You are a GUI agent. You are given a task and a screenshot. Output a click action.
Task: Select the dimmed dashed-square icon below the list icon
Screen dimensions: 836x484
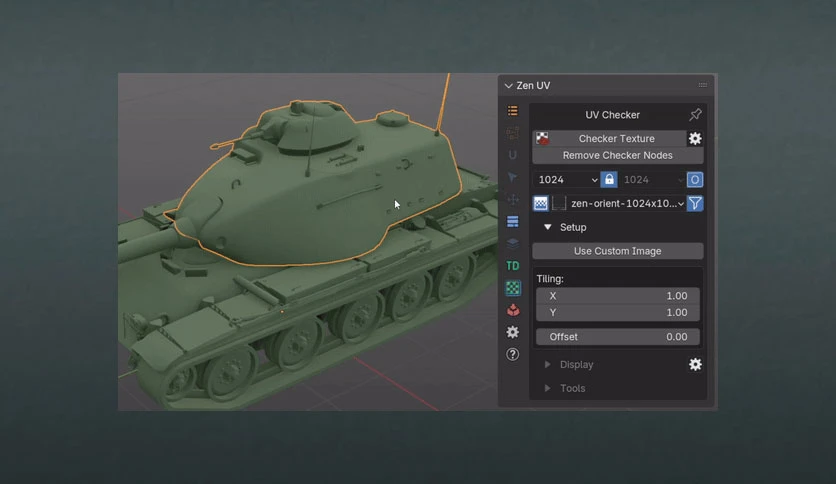[512, 133]
